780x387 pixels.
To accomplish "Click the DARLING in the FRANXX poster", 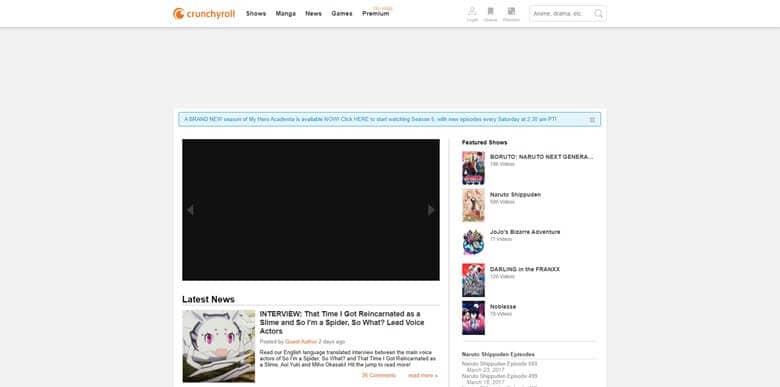I will (473, 280).
